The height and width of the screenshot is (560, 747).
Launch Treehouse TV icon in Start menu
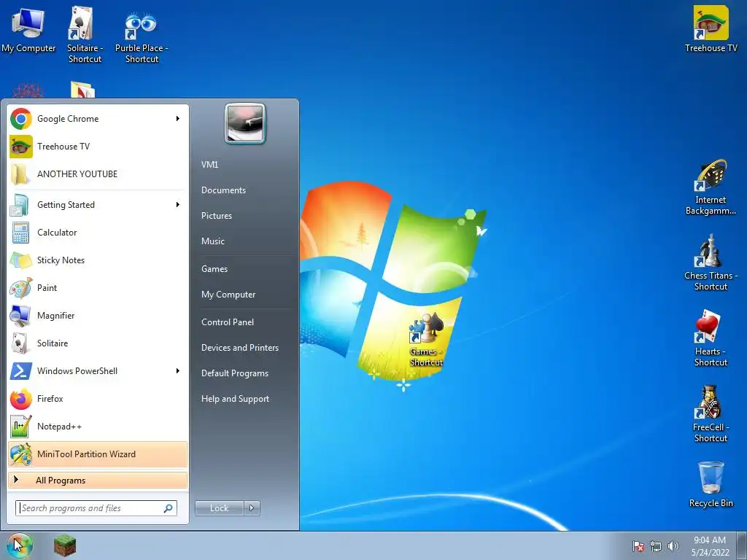coord(21,146)
